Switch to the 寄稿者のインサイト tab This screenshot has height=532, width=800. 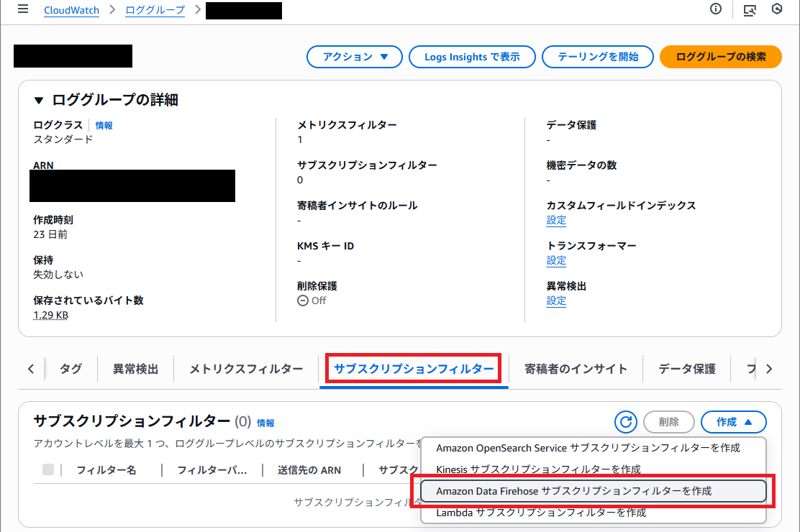click(x=576, y=369)
